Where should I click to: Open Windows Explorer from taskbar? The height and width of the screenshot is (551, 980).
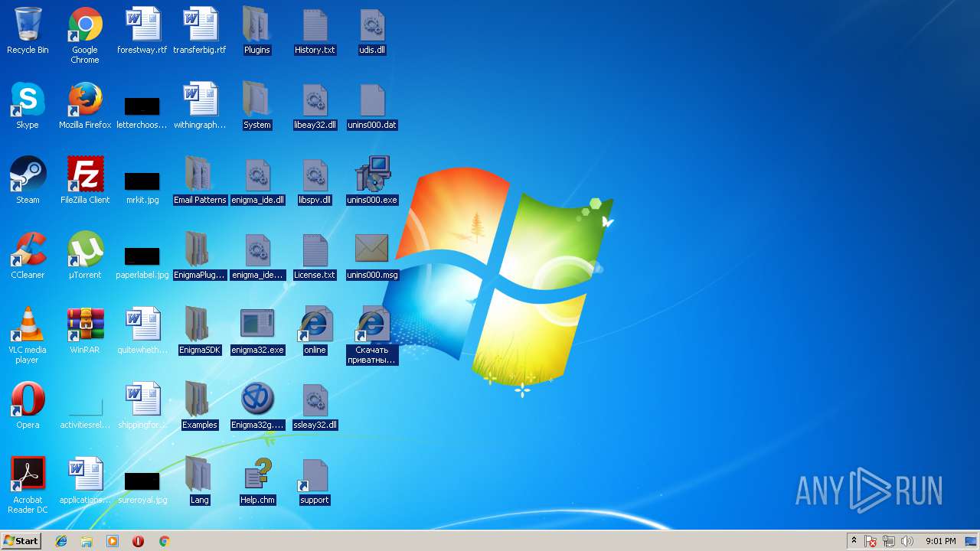[87, 541]
